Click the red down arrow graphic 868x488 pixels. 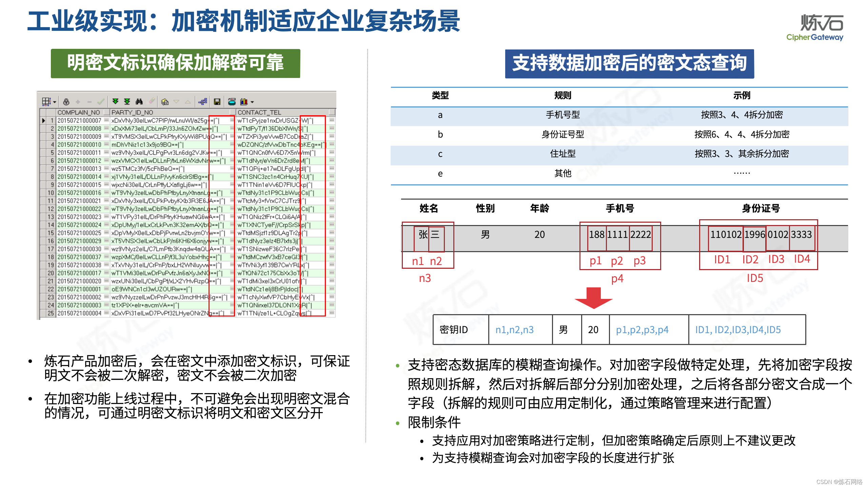coord(593,298)
